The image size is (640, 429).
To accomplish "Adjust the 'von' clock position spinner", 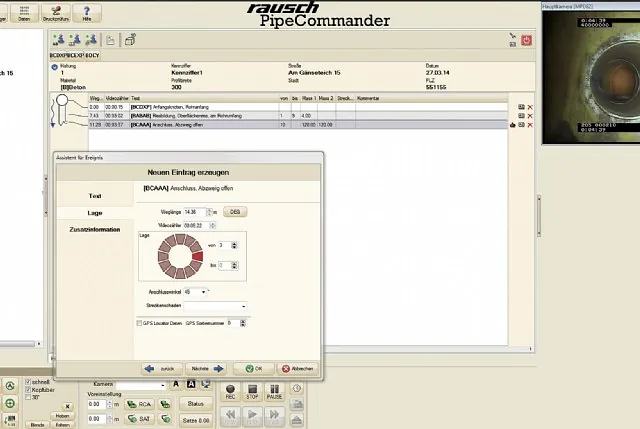I will [234, 245].
